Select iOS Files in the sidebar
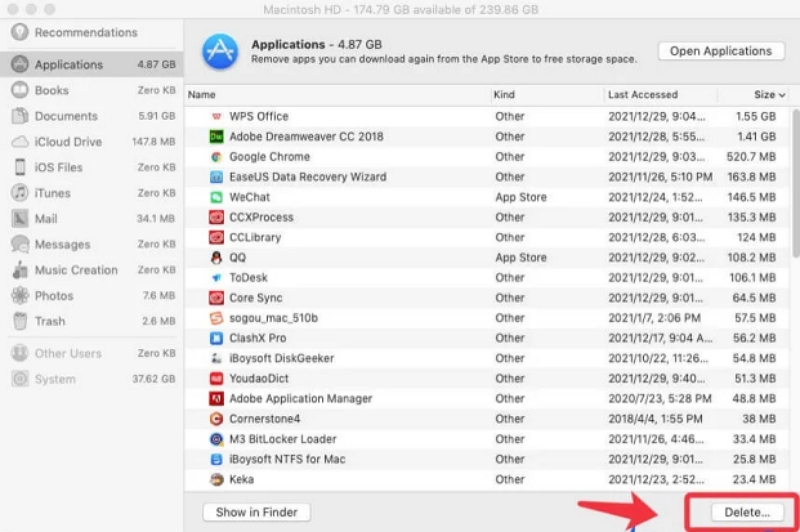This screenshot has height=532, width=800. click(92, 167)
